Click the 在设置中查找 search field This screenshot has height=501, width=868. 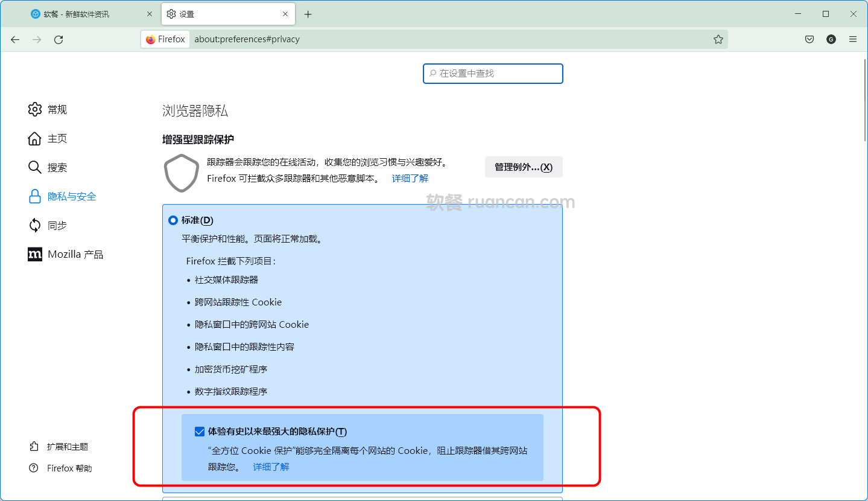pos(493,73)
